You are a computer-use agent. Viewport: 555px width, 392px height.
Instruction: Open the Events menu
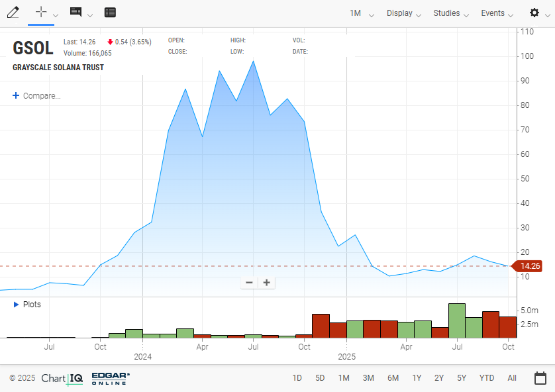[497, 13]
